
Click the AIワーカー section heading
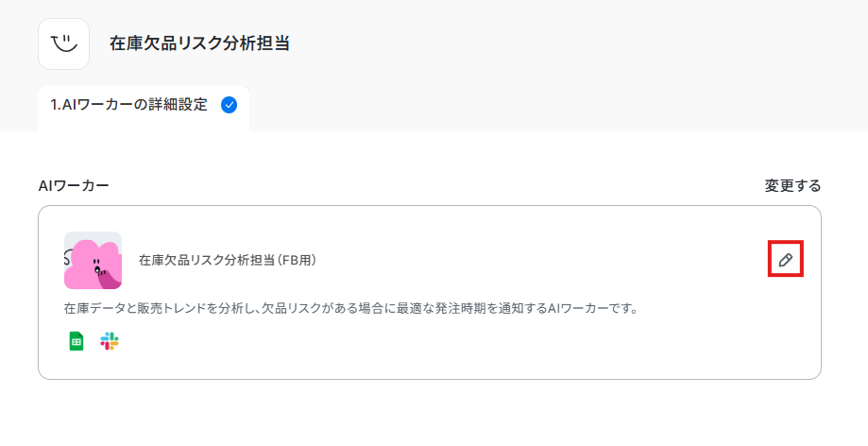tap(74, 185)
